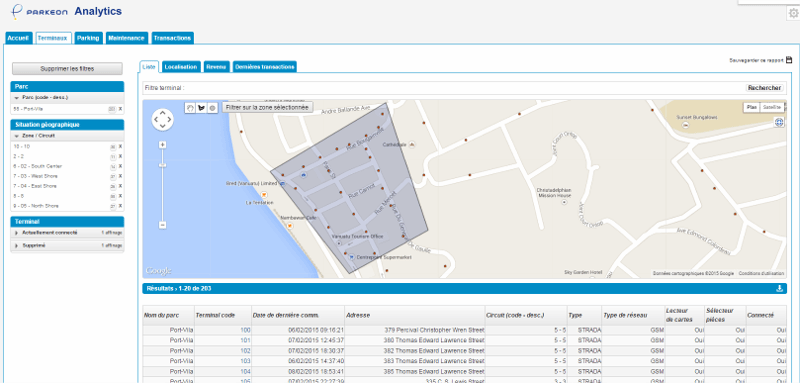The image size is (800, 383).
Task: Click the Cathédrale marker on map
Action: pyautogui.click(x=412, y=144)
